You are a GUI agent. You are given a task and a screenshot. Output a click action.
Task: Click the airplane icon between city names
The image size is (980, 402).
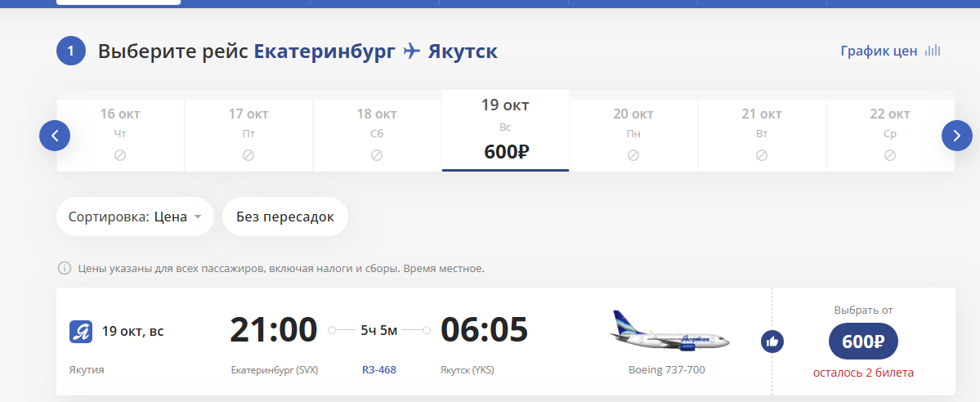click(x=412, y=51)
